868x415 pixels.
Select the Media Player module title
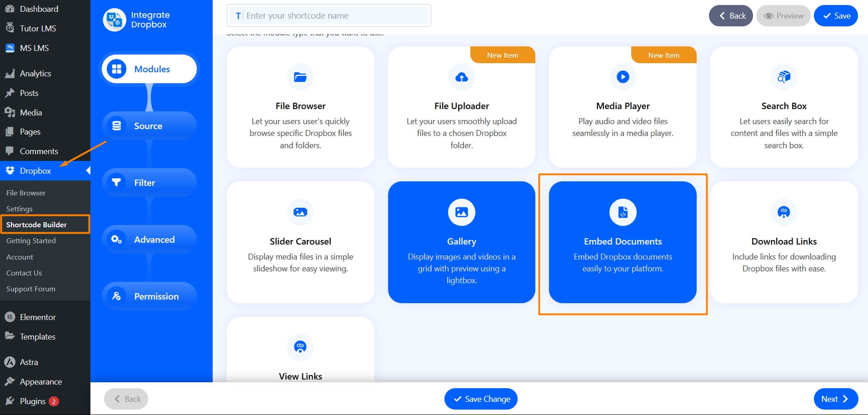[x=623, y=106]
